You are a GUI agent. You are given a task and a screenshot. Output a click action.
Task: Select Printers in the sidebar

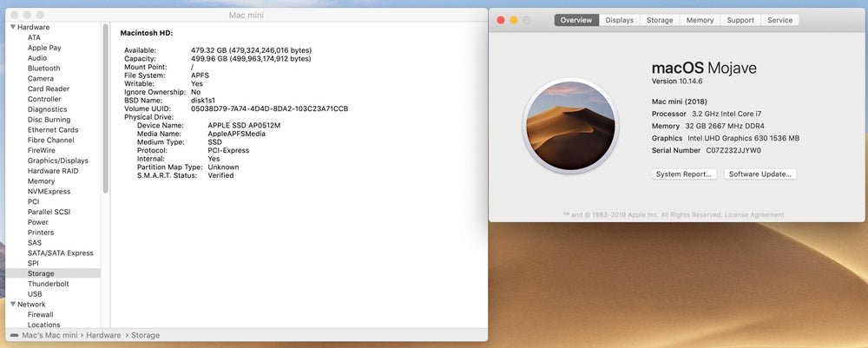coord(41,233)
